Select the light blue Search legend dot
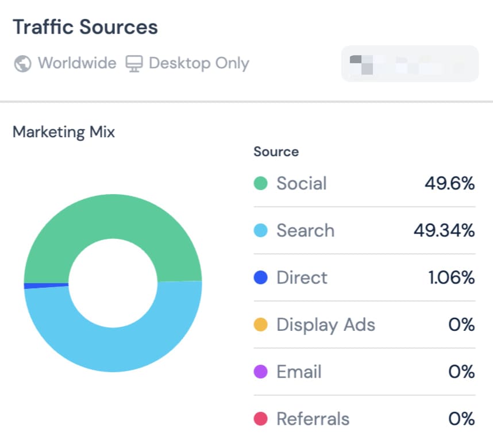Image resolution: width=493 pixels, height=448 pixels. (260, 230)
